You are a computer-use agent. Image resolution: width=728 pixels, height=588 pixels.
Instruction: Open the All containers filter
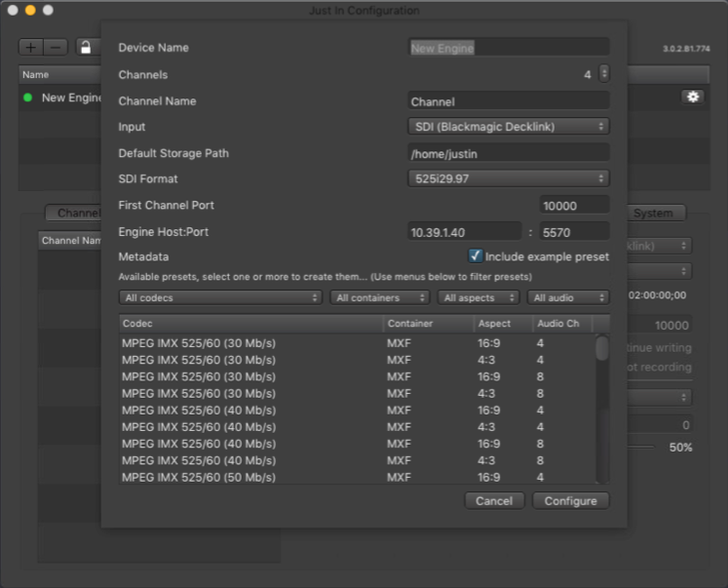tap(380, 297)
